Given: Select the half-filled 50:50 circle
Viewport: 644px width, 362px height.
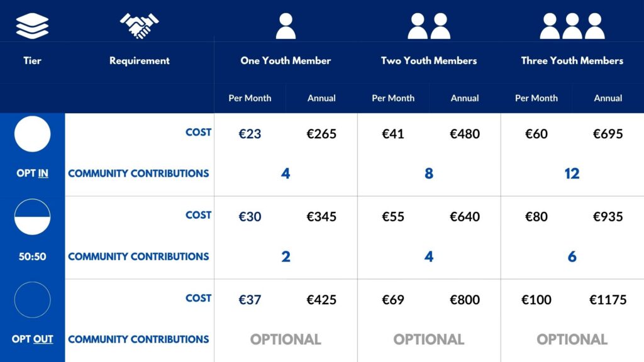Looking at the screenshot, I should (x=32, y=217).
